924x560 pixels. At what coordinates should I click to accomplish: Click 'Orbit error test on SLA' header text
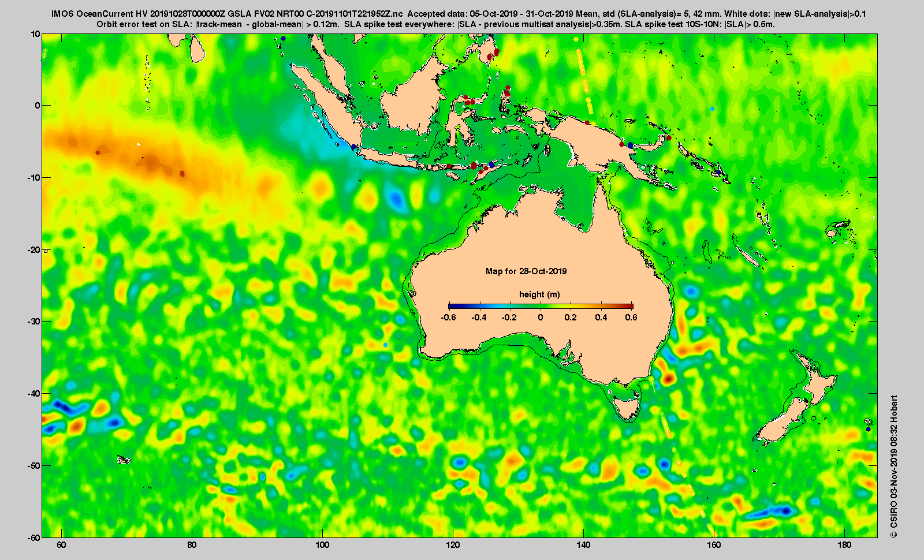click(144, 24)
